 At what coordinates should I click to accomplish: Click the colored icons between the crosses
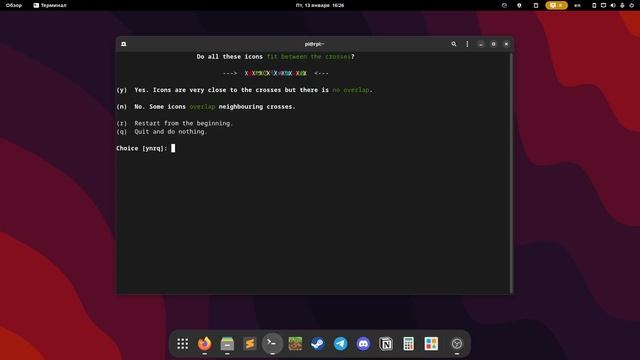pyautogui.click(x=276, y=73)
